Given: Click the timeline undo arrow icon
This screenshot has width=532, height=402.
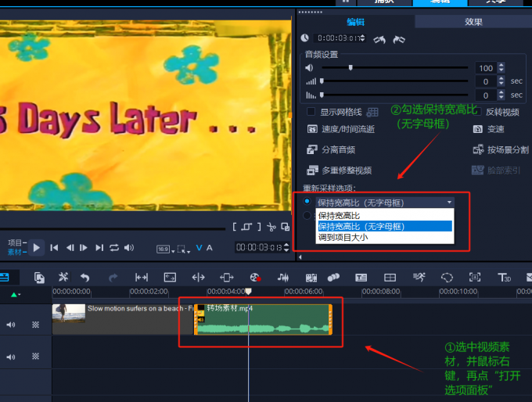Looking at the screenshot, I should pos(84,278).
